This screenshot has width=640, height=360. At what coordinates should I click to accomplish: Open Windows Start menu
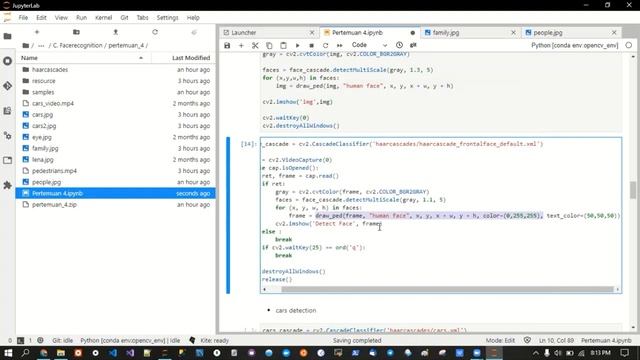(8, 353)
